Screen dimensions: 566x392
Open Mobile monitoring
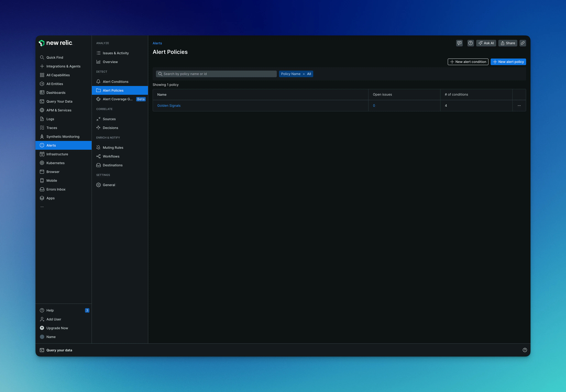[x=63, y=180]
